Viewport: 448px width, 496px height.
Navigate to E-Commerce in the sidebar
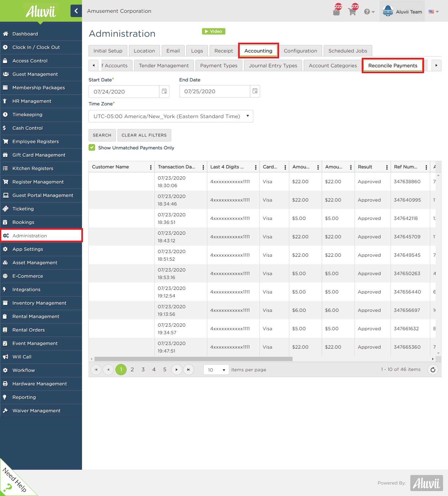(27, 276)
